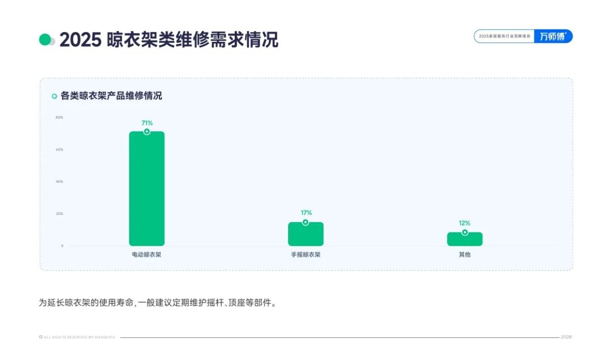Image resolution: width=611 pixels, height=364 pixels.
Task: Select the 手摇晾衣架 axis category label
Action: coord(305,255)
